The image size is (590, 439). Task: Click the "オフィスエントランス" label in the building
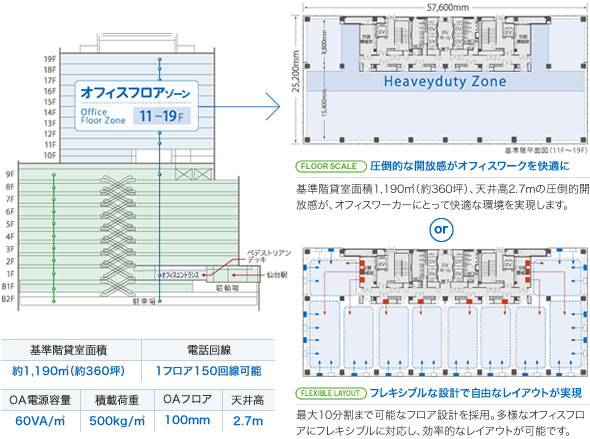coord(180,275)
